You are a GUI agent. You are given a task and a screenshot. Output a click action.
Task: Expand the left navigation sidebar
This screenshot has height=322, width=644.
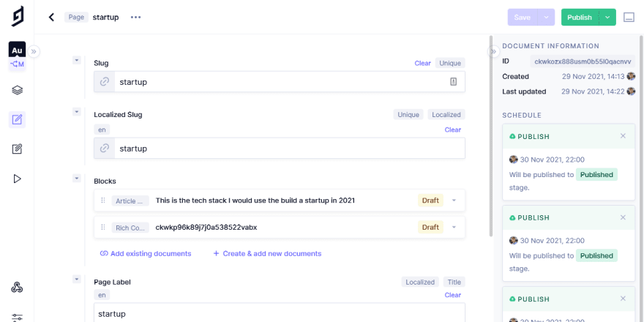pyautogui.click(x=34, y=51)
